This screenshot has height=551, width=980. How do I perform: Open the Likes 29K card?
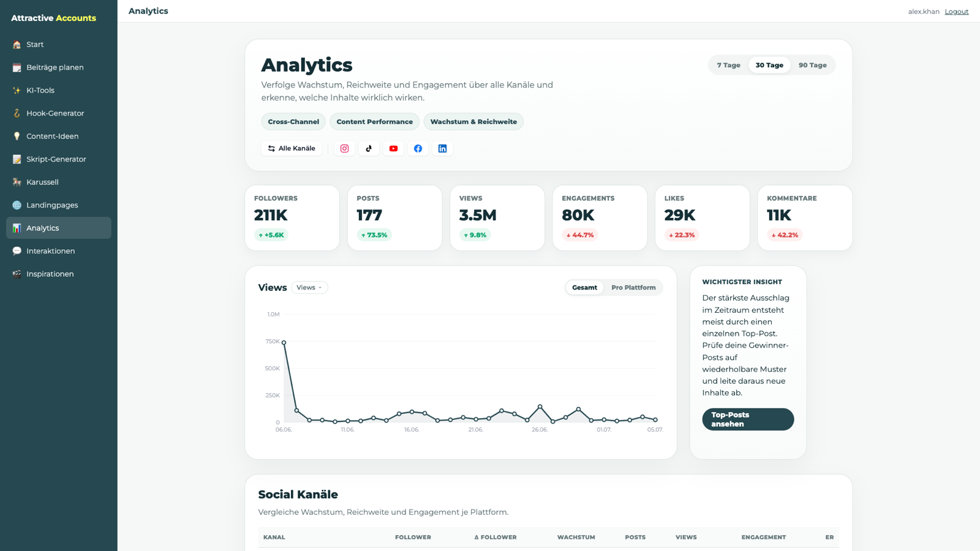tap(703, 218)
